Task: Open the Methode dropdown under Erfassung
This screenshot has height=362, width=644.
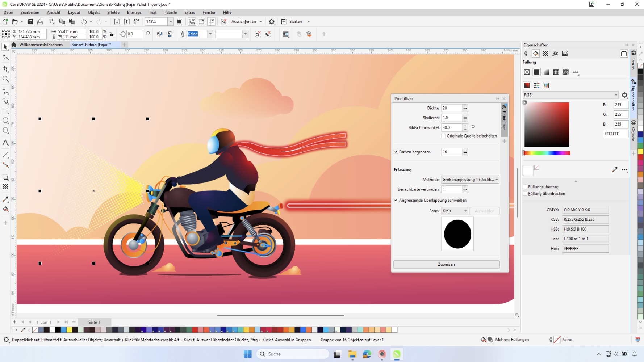Action: click(x=497, y=179)
